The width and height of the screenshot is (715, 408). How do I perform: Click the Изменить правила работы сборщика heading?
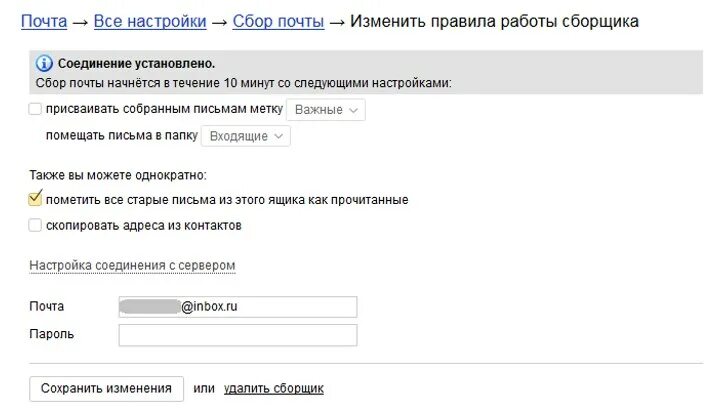[x=496, y=21]
